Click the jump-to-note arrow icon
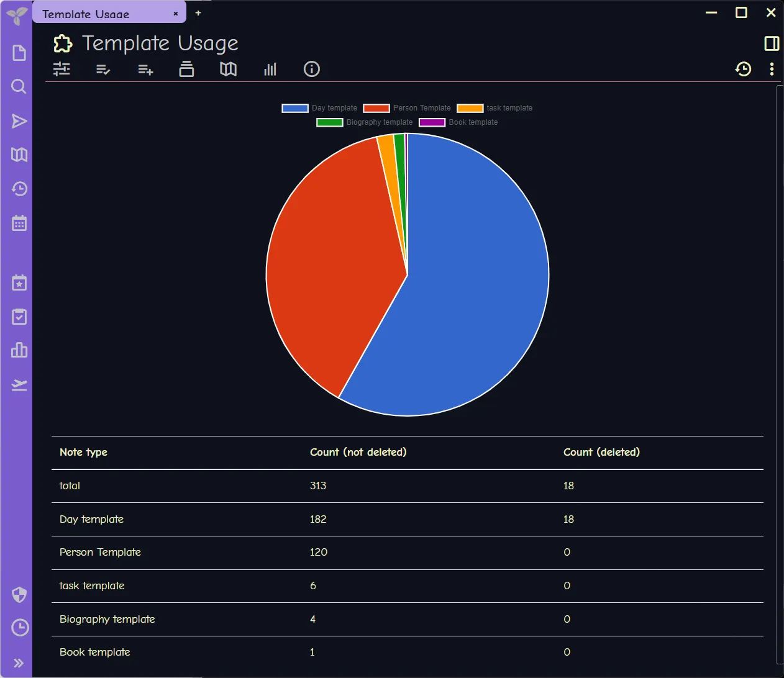Screen dimensions: 784x678 19,121
